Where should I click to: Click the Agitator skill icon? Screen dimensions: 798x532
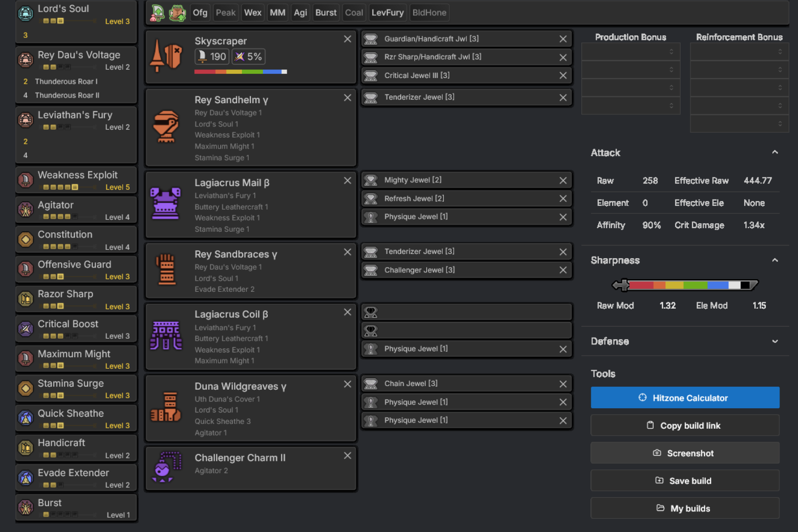pos(25,210)
